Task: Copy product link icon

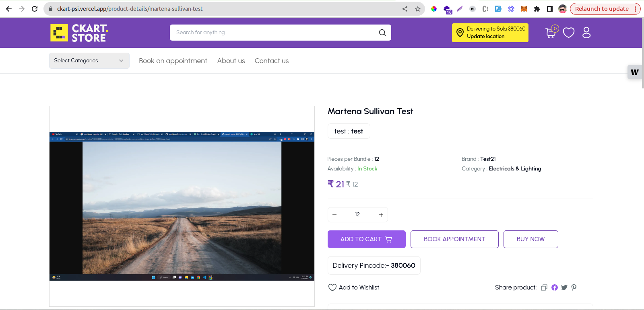Action: tap(544, 287)
